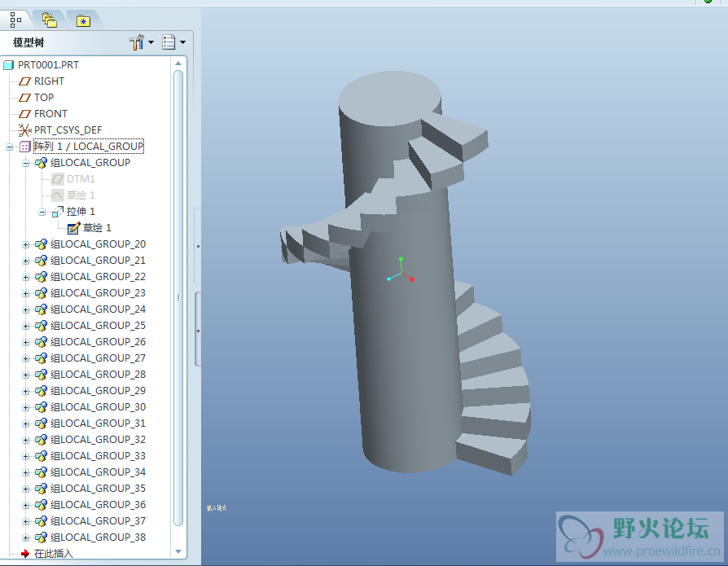Viewport: 728px width, 566px height.
Task: Select the 草绘 1 sketch icon under 拉伸 1
Action: click(x=73, y=228)
